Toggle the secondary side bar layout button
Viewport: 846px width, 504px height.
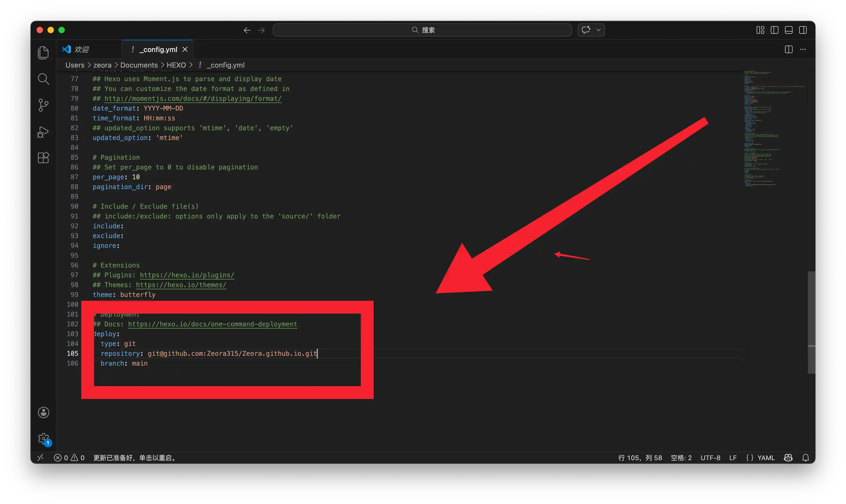[803, 30]
